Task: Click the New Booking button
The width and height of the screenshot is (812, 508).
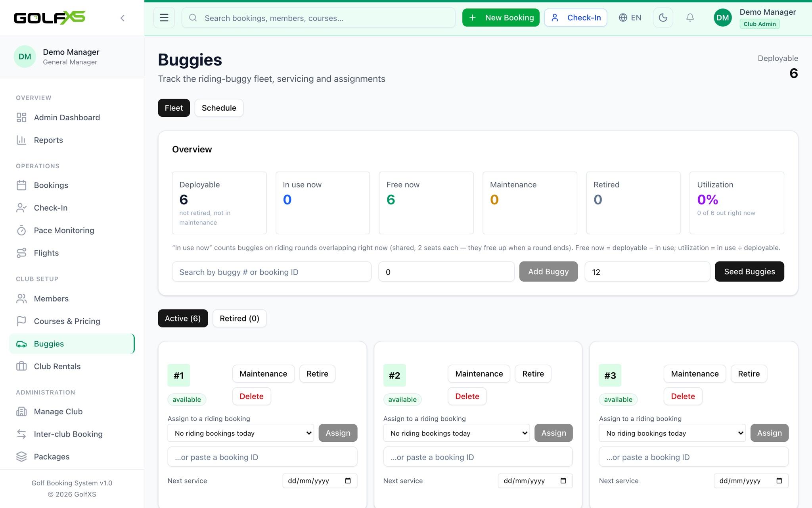Action: 501,17
